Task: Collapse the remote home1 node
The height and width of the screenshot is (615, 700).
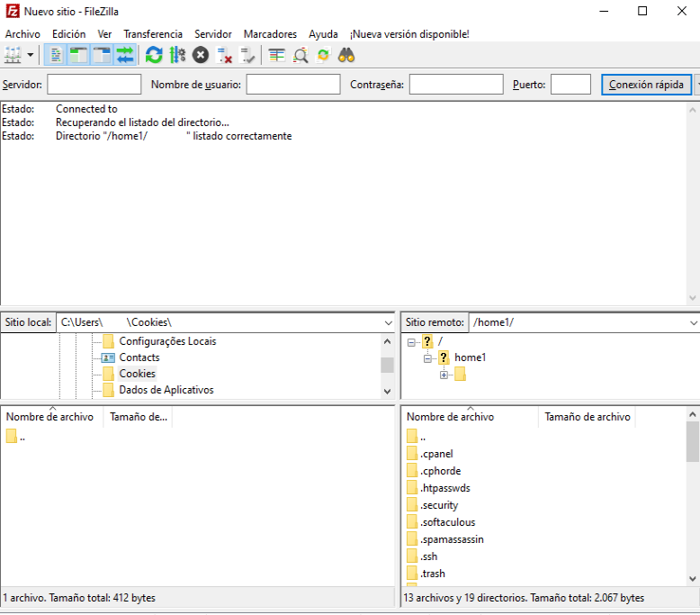Action: click(x=427, y=358)
